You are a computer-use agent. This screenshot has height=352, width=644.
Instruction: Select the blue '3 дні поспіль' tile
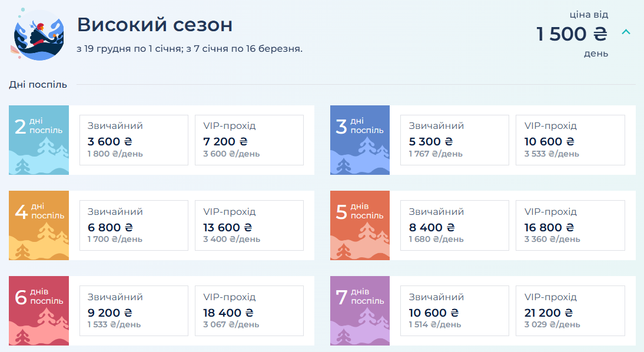(x=360, y=140)
